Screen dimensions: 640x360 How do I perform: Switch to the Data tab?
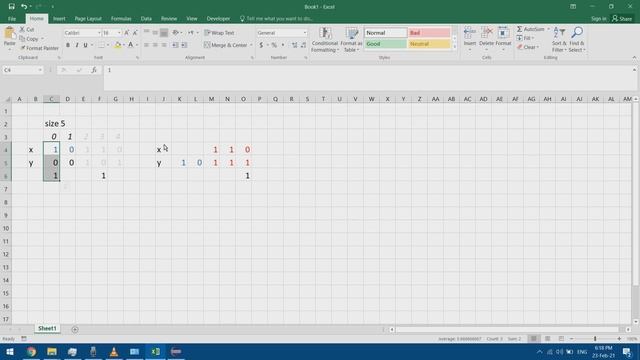[146, 19]
